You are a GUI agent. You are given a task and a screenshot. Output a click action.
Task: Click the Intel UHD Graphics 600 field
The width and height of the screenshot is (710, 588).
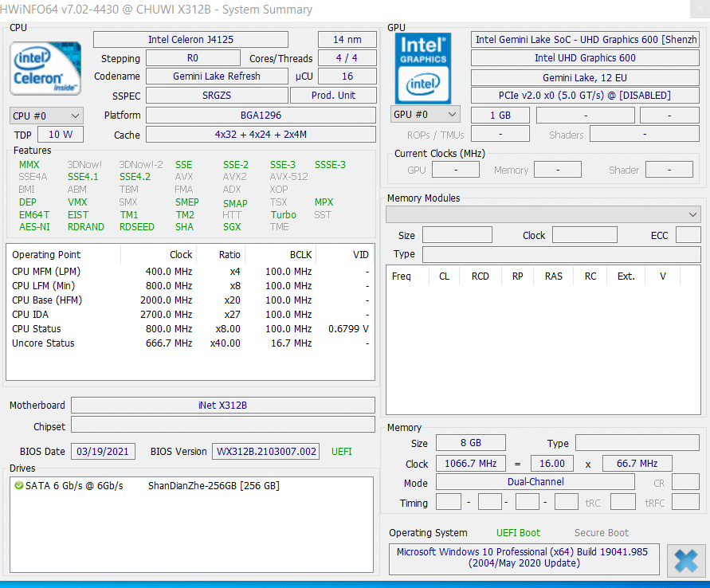pyautogui.click(x=585, y=58)
